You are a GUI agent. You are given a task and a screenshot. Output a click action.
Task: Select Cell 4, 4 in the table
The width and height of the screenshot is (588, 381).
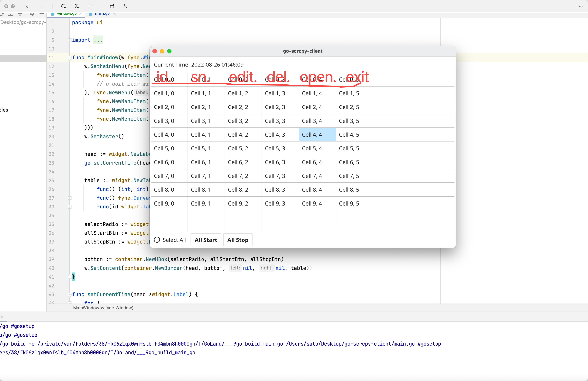click(x=317, y=135)
